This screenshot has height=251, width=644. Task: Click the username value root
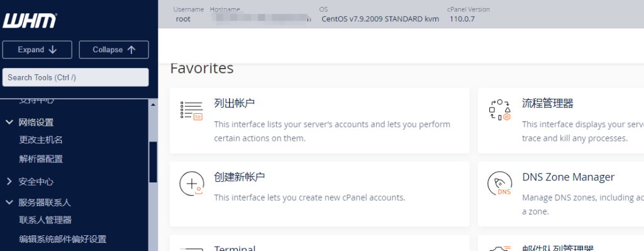[x=183, y=19]
